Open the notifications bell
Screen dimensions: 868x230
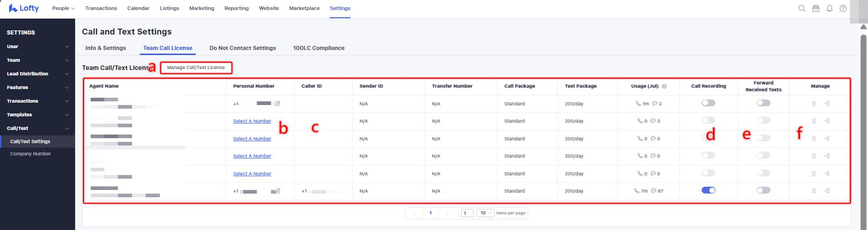click(x=829, y=8)
